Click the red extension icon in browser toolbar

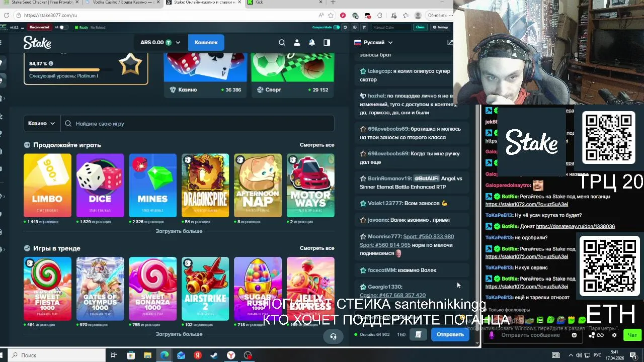(343, 16)
